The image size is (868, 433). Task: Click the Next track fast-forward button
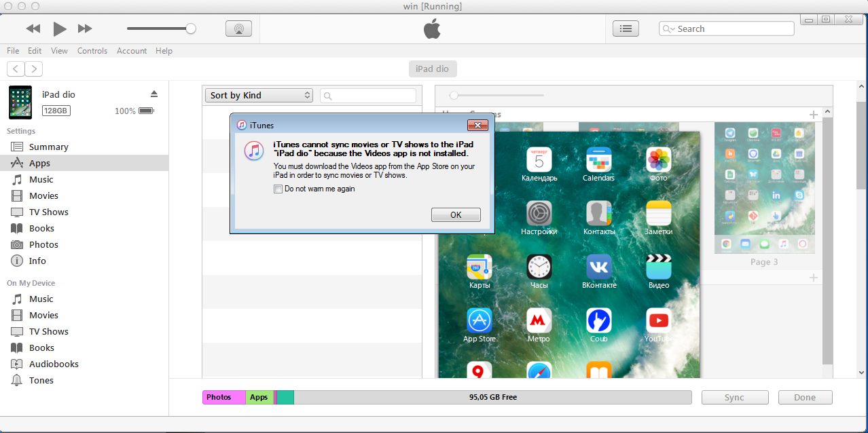point(85,29)
